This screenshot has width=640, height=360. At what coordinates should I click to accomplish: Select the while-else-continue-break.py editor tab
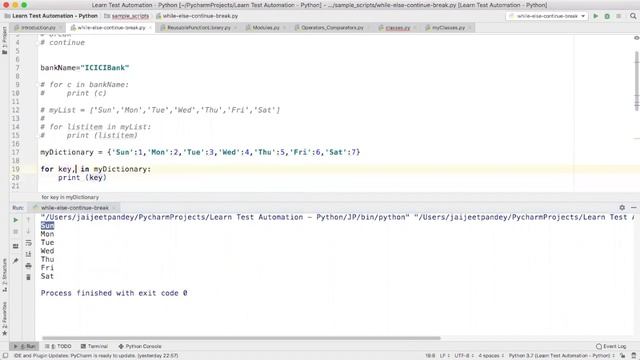point(111,28)
